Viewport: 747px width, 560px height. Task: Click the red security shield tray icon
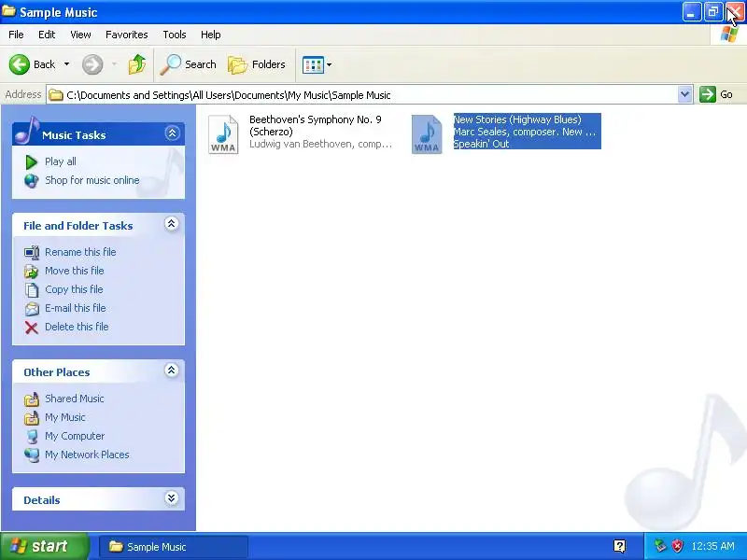tap(677, 546)
